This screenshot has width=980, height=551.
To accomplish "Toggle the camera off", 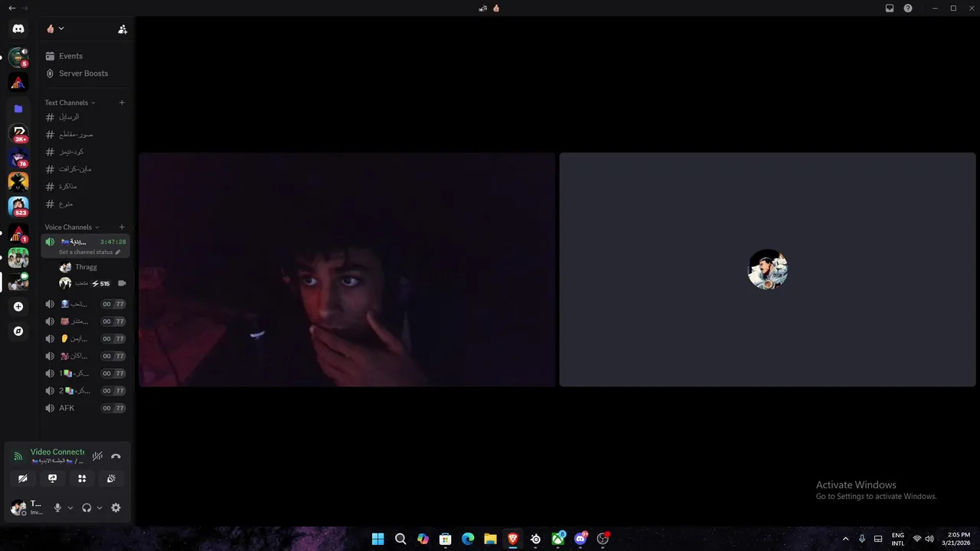I will tap(23, 478).
